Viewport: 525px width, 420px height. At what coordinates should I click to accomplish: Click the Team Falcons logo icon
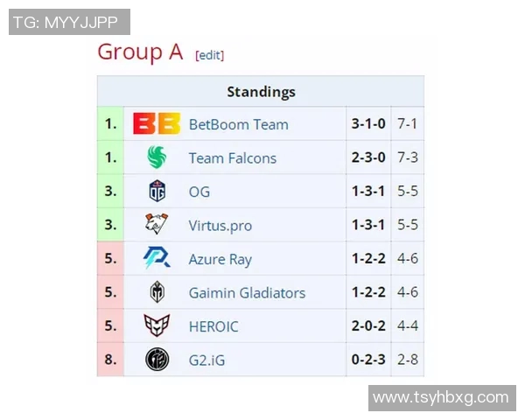click(157, 158)
